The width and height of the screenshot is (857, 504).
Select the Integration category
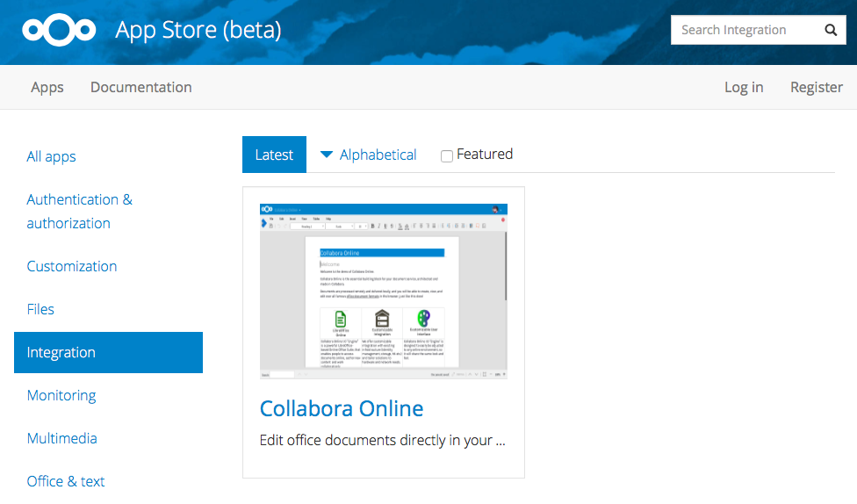tap(108, 353)
